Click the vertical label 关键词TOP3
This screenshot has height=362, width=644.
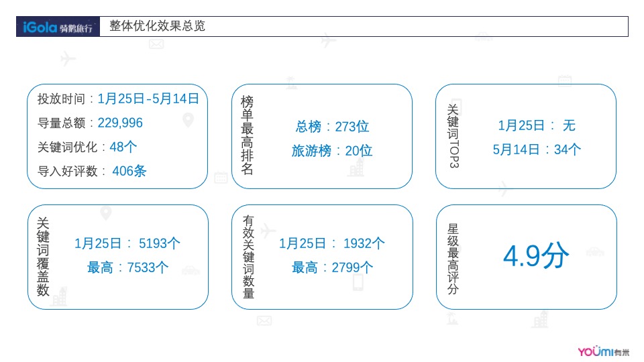coord(453,136)
